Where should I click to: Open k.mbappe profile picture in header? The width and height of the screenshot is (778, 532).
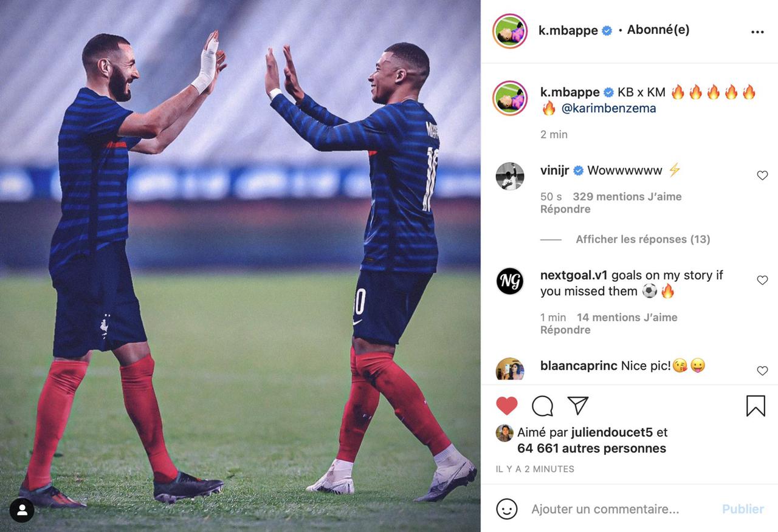click(510, 31)
